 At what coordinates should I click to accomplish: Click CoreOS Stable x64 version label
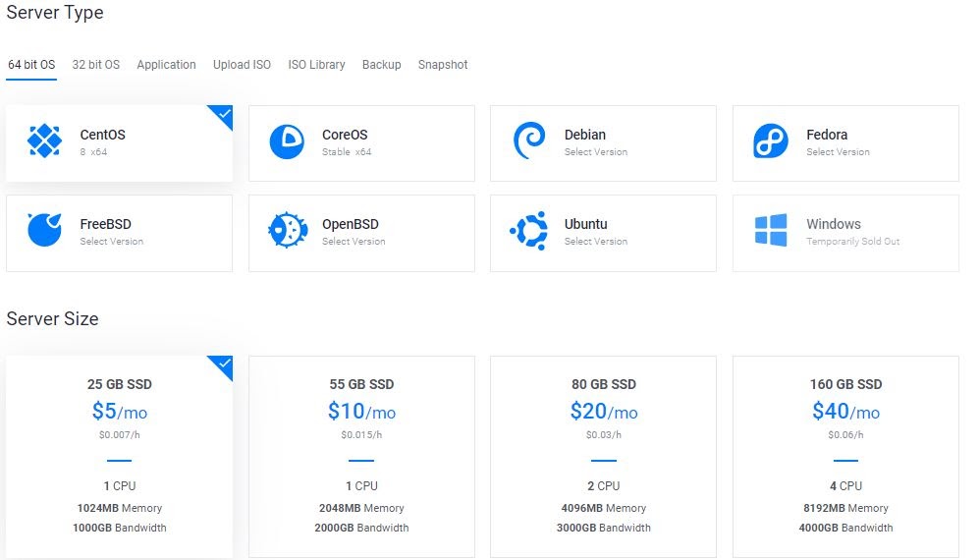point(347,152)
